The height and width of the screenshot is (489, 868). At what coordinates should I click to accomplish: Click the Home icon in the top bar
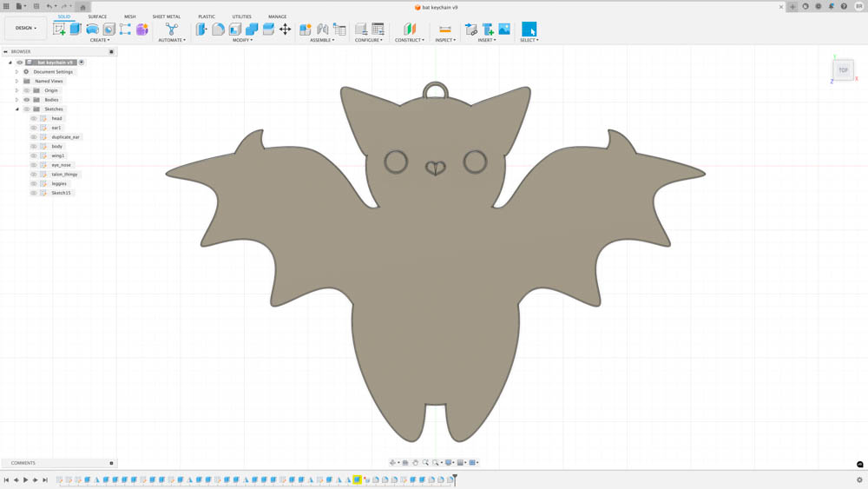pyautogui.click(x=83, y=7)
